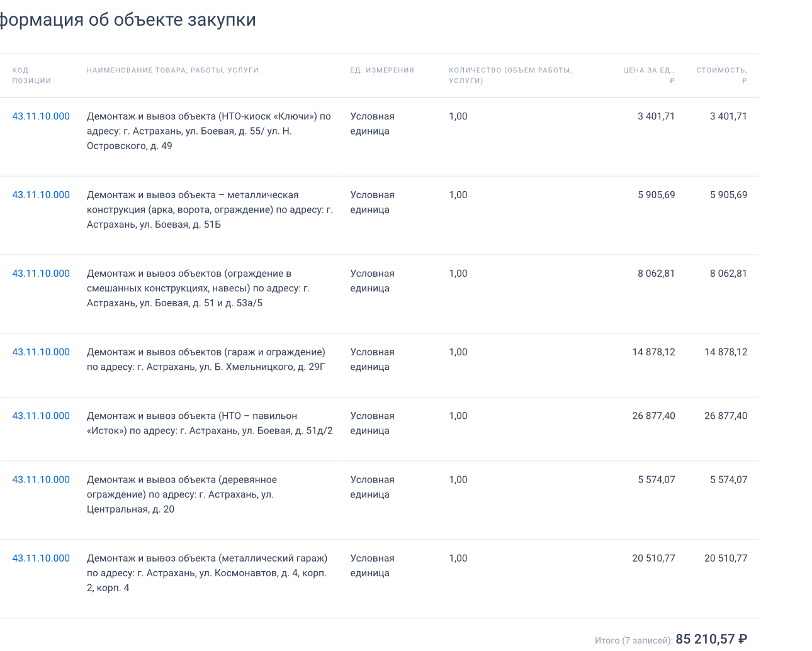812x651 pixels.
Task: Click code link for деревянное ограждение row
Action: [x=41, y=480]
